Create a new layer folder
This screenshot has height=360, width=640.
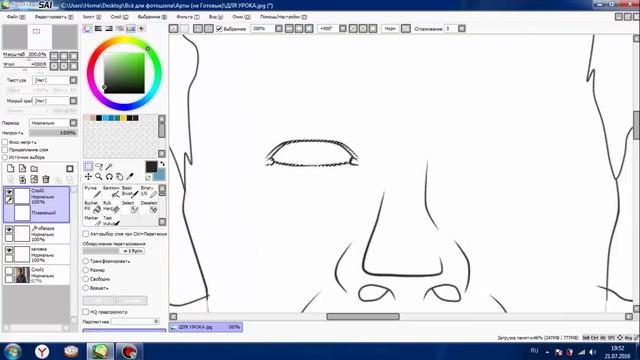click(x=34, y=168)
